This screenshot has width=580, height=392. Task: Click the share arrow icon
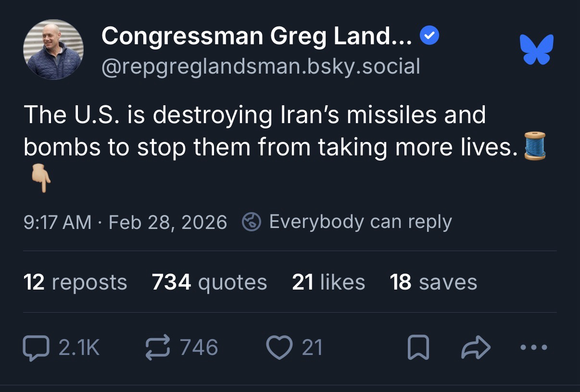pos(476,348)
